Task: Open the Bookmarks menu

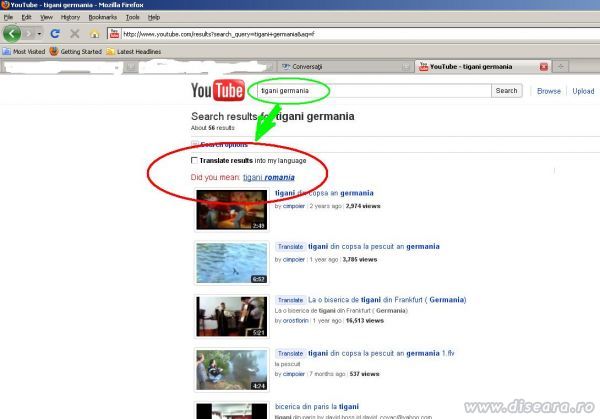Action: 103,17
